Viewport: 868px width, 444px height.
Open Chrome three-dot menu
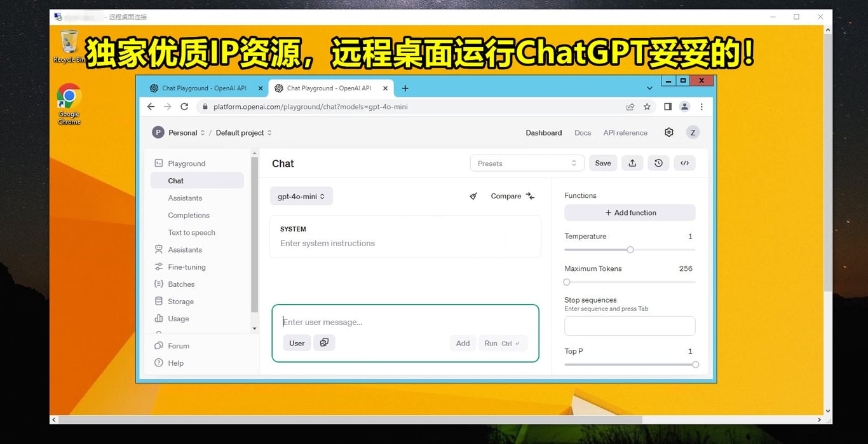(702, 107)
